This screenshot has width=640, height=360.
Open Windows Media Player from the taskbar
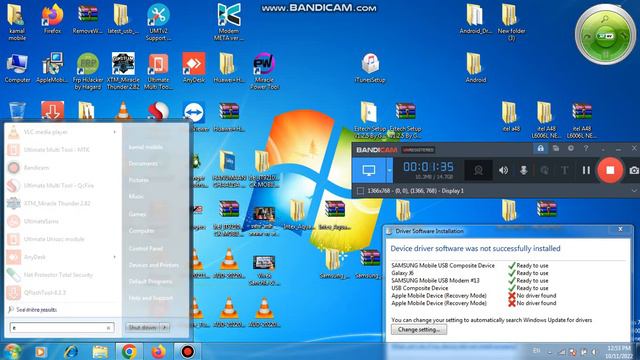(x=41, y=351)
